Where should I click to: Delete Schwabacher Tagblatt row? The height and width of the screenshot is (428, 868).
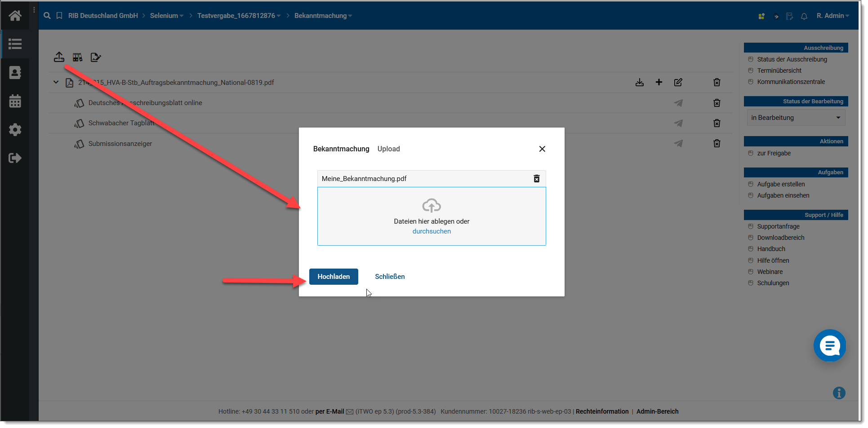click(x=717, y=123)
